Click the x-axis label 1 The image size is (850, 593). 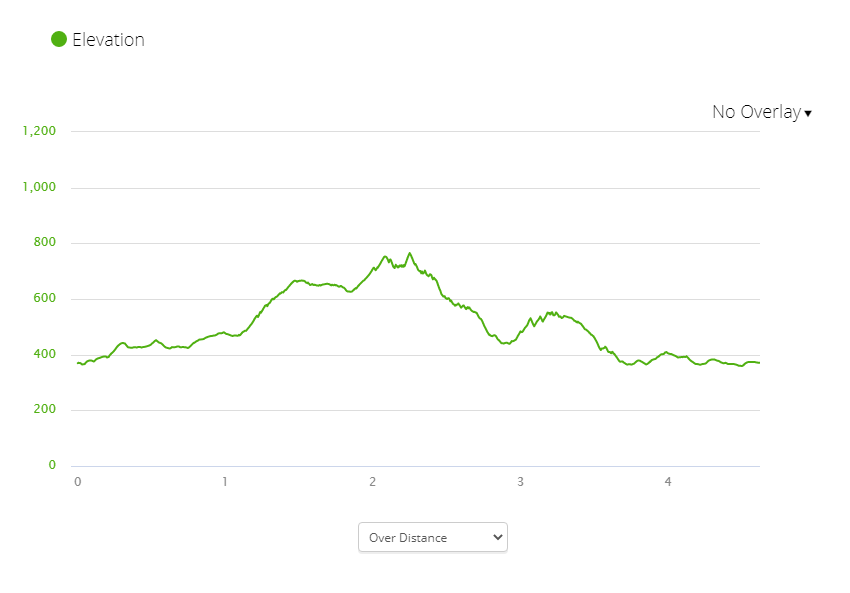pos(225,482)
